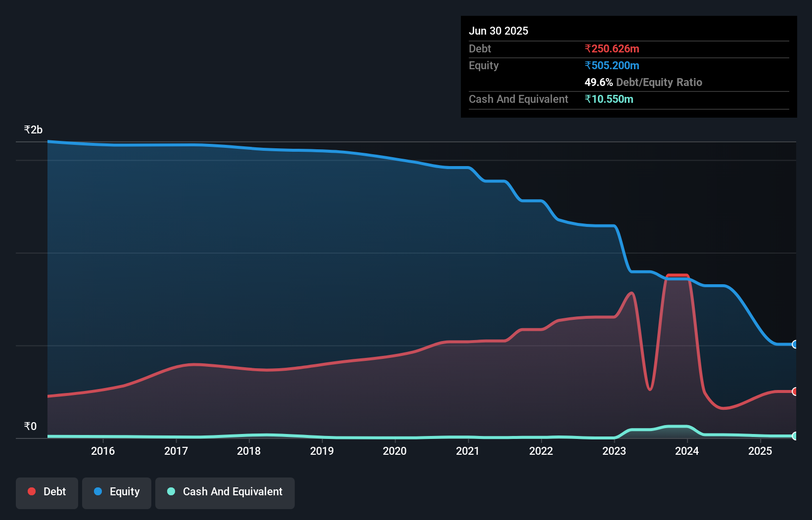Click the red Debt legend dot
Viewport: 812px width, 520px height.
(x=32, y=491)
